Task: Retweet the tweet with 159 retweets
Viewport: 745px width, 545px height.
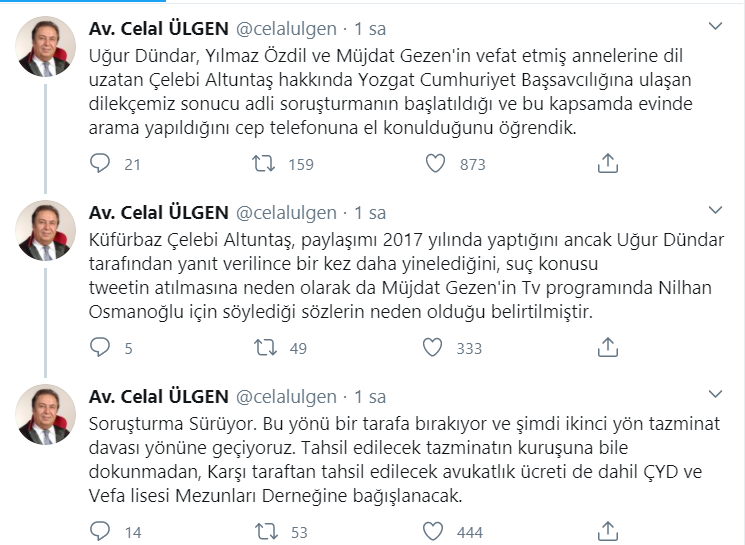Action: 264,163
